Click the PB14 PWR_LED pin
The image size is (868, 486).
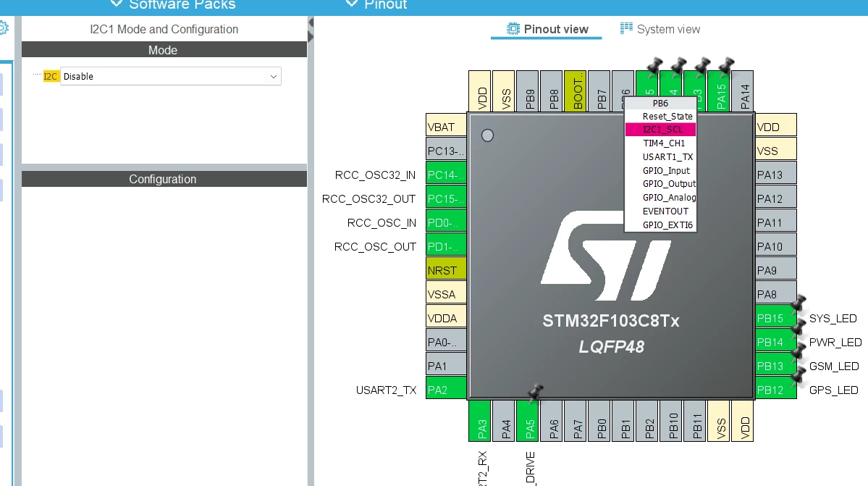776,342
